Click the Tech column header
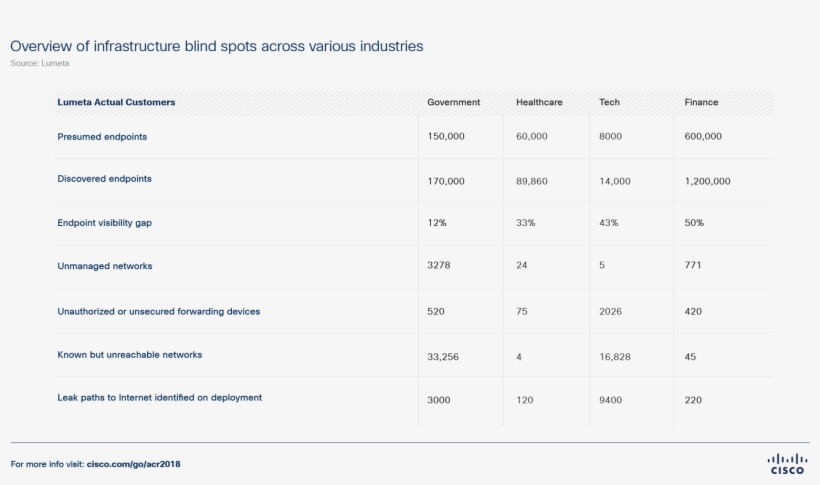 609,102
